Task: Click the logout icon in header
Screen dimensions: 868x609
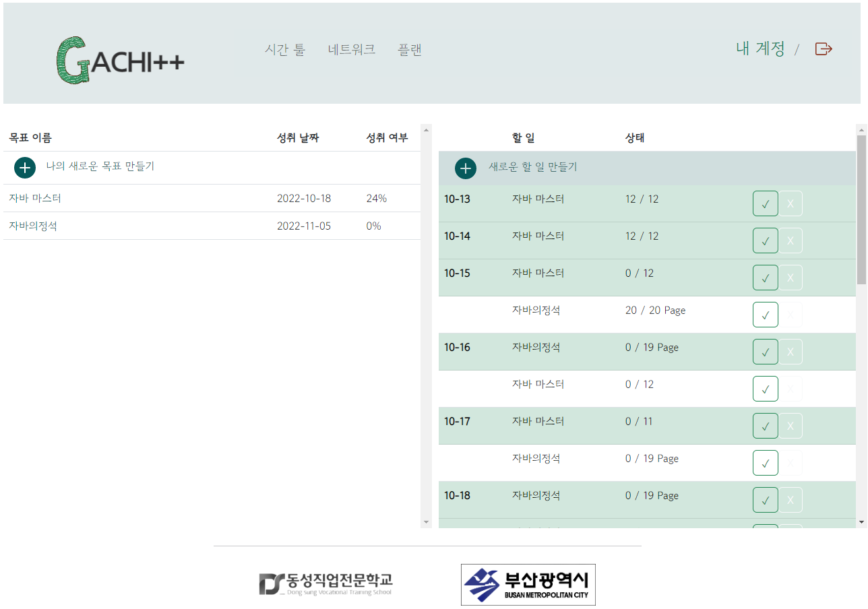Action: (824, 49)
